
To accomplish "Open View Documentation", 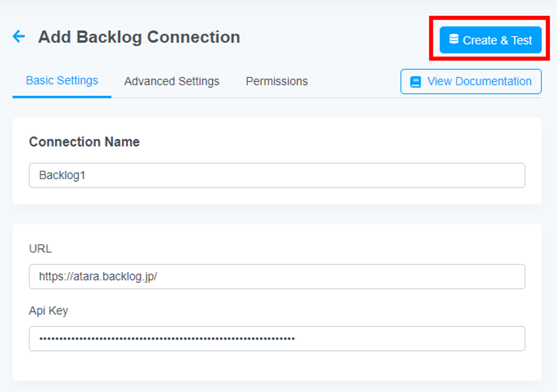I will point(471,81).
